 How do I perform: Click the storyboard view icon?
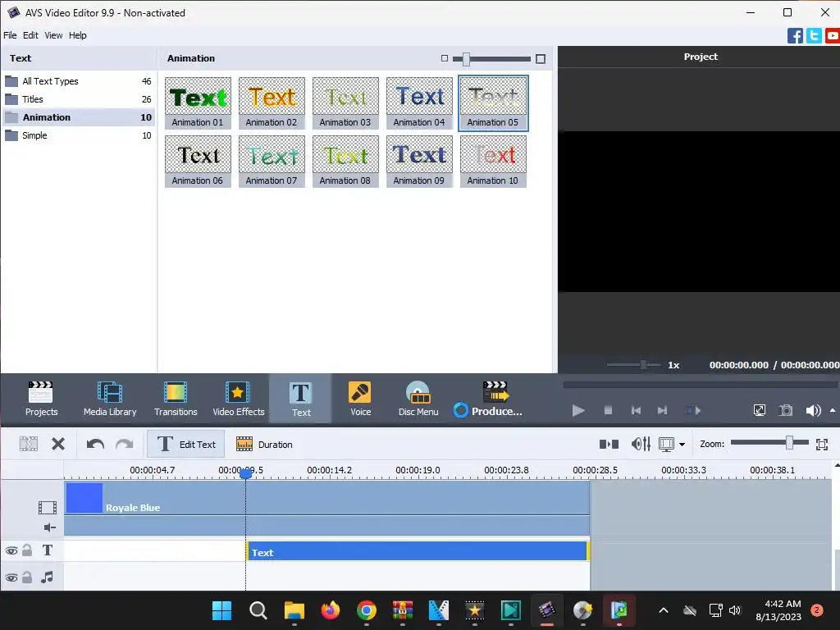coord(609,444)
